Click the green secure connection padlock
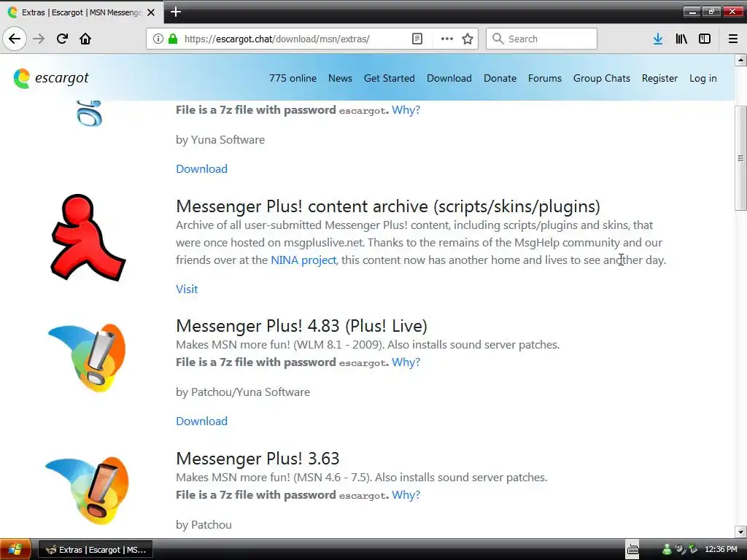This screenshot has width=747, height=560. 172,39
